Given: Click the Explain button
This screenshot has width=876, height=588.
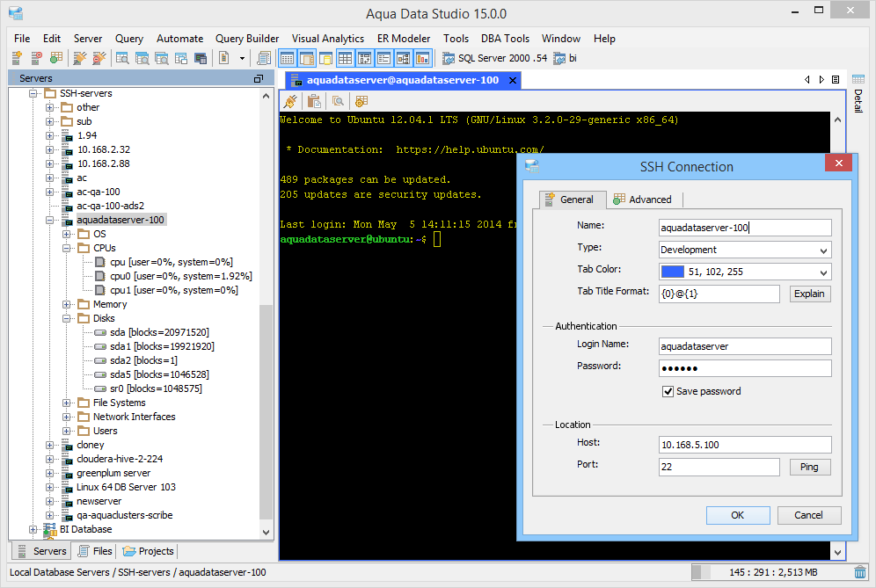Looking at the screenshot, I should (x=809, y=294).
